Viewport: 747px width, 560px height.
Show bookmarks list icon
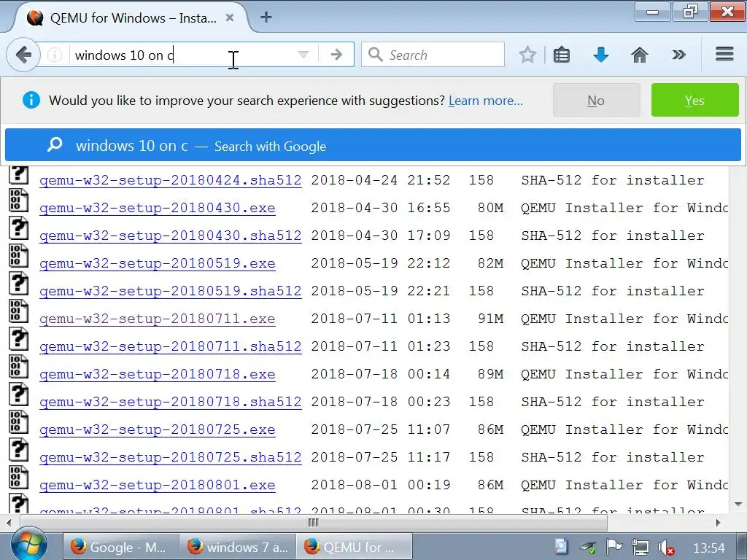[562, 55]
